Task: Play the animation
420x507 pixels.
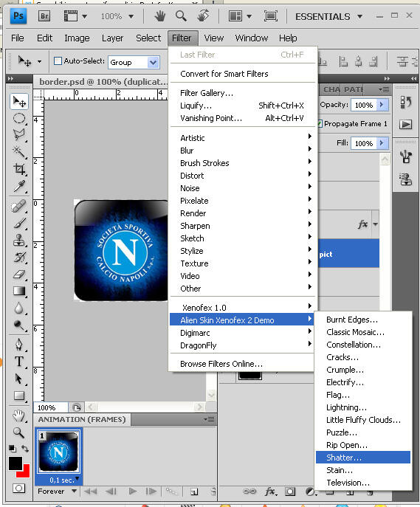Action: click(x=133, y=492)
